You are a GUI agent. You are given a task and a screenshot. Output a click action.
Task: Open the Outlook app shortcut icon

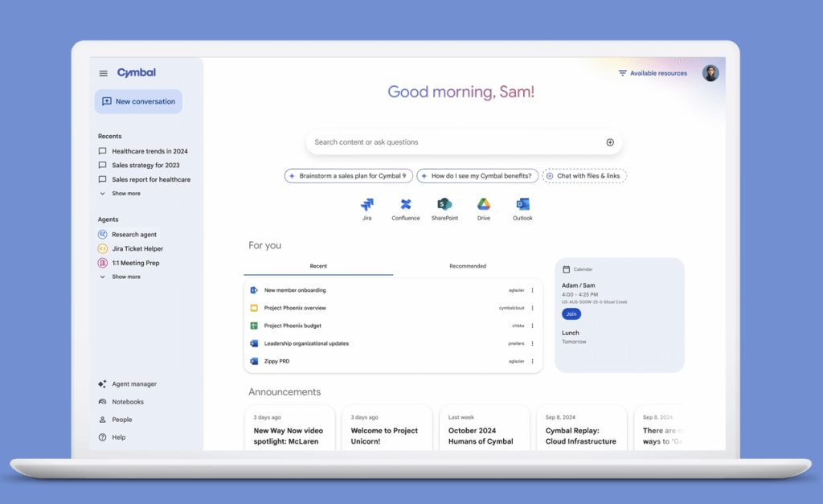coord(522,204)
